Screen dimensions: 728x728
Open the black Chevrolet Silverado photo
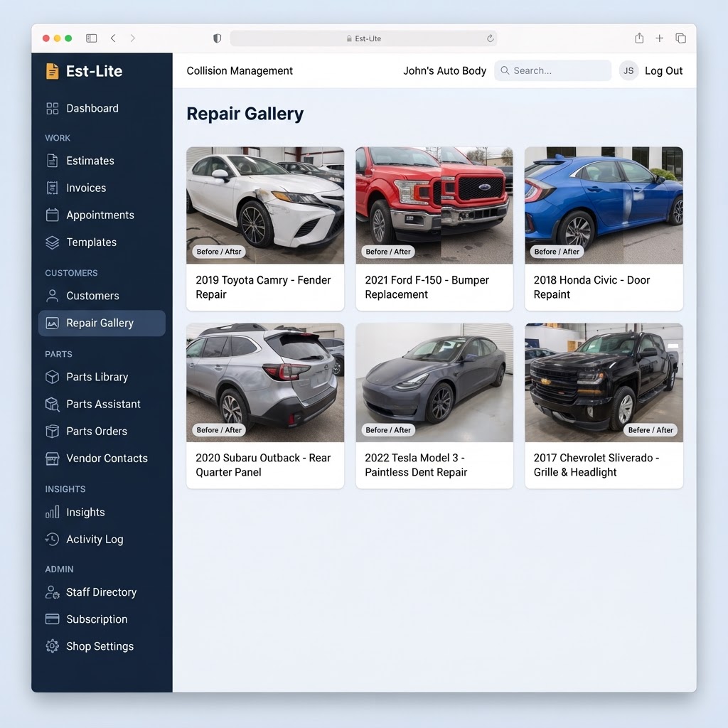pyautogui.click(x=604, y=382)
